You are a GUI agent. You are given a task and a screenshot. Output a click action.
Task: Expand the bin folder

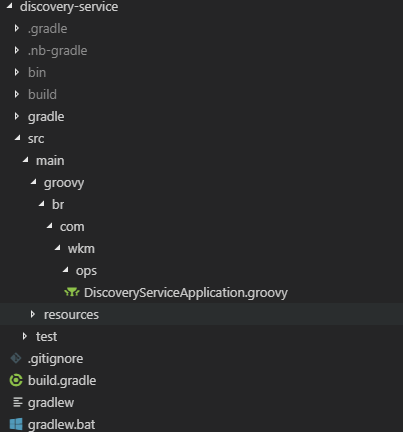pos(17,72)
